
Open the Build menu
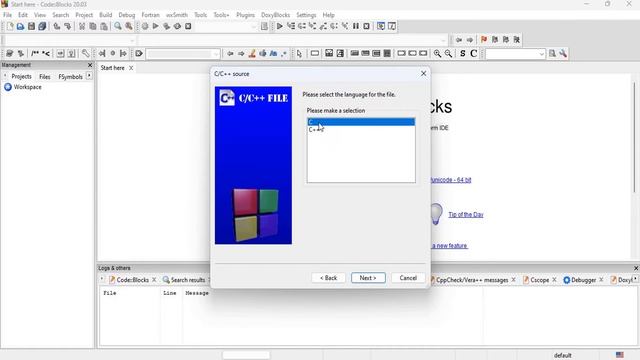coord(105,15)
